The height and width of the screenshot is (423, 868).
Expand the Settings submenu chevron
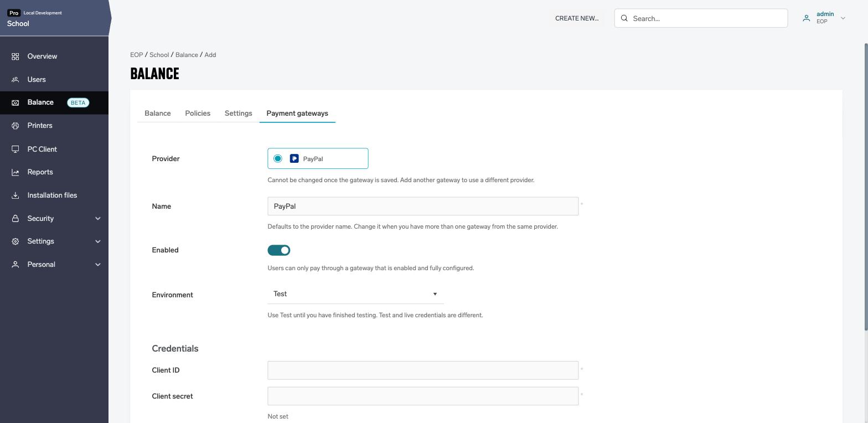click(98, 241)
